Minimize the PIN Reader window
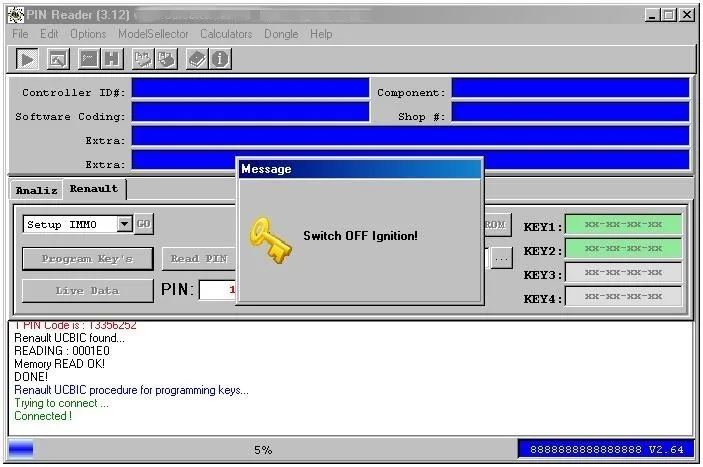Viewport: 703px width, 467px height. tap(652, 15)
